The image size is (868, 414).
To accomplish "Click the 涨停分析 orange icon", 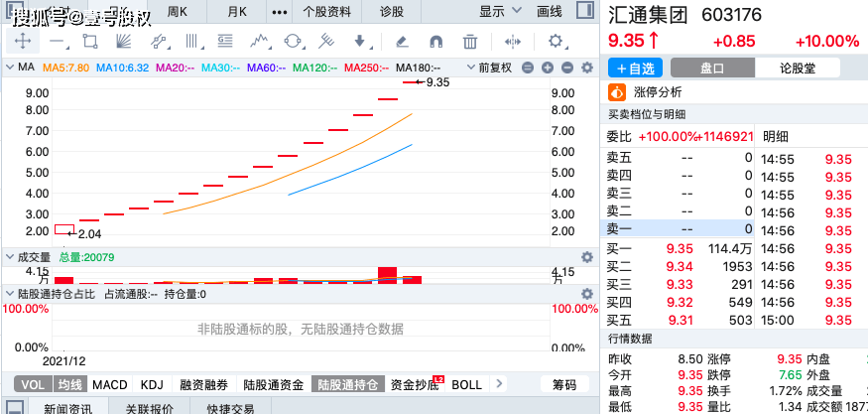I will (617, 92).
